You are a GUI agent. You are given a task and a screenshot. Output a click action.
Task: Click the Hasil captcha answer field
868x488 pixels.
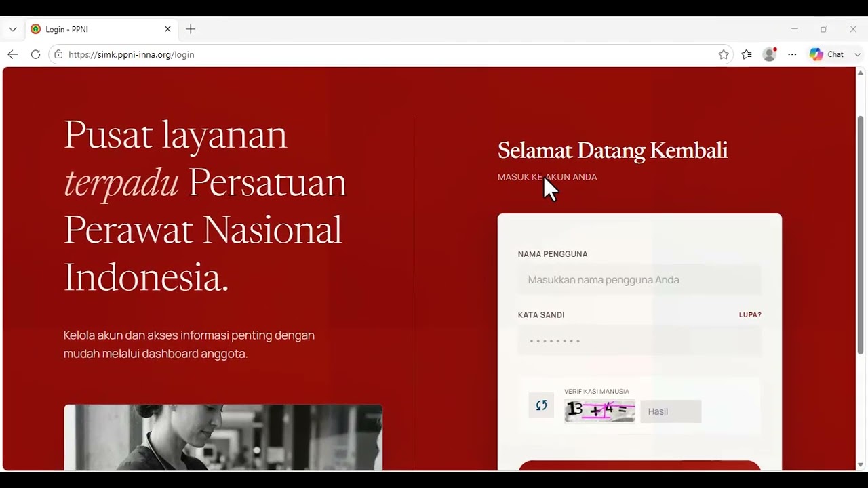tap(671, 411)
